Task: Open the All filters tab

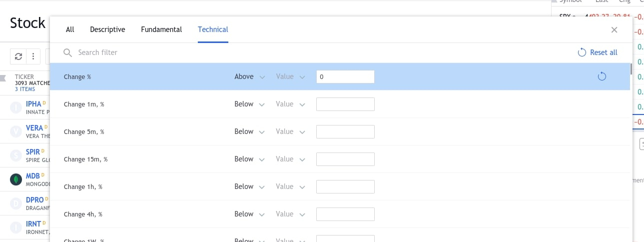Action: [70, 29]
